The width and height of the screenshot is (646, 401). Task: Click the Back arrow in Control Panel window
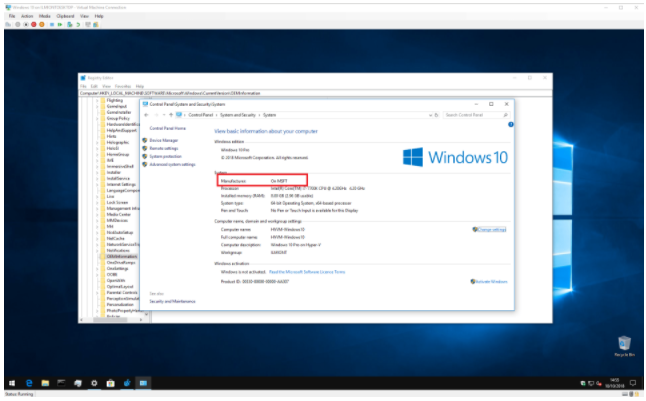(147, 115)
